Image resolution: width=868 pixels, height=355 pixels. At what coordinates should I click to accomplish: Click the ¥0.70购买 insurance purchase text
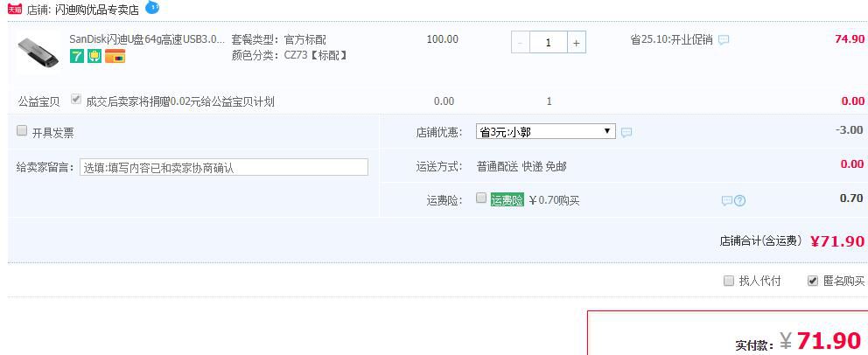click(554, 200)
